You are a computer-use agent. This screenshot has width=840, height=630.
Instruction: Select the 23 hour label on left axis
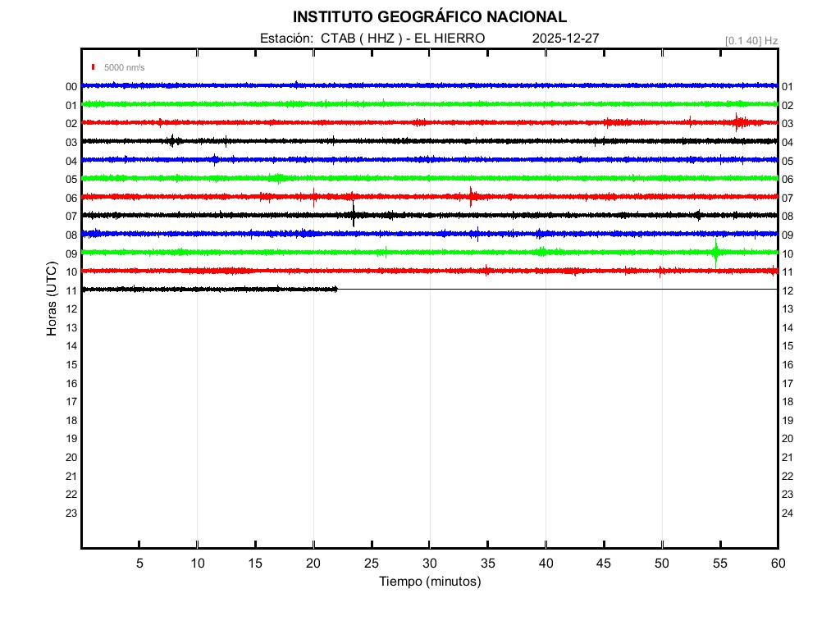click(x=71, y=514)
